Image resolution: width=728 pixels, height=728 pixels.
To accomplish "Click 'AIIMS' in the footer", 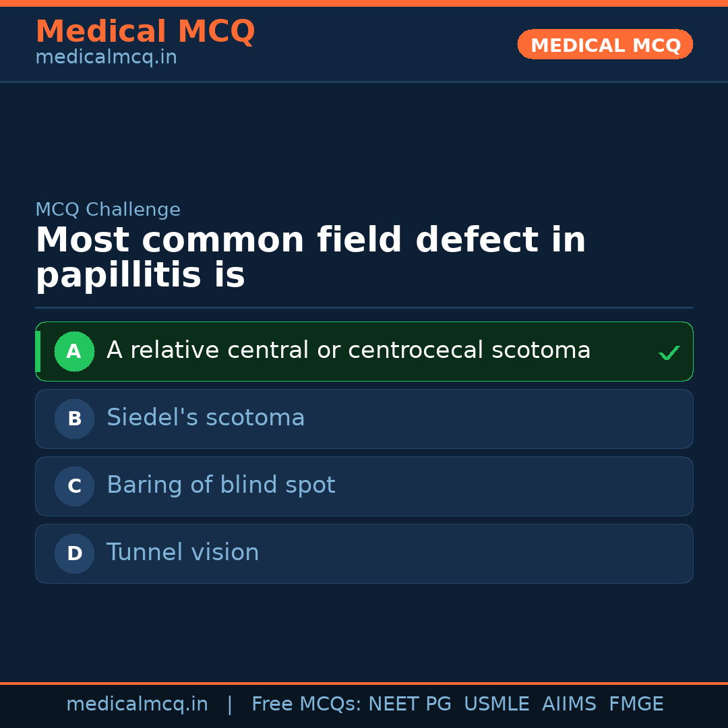I will pos(569,704).
